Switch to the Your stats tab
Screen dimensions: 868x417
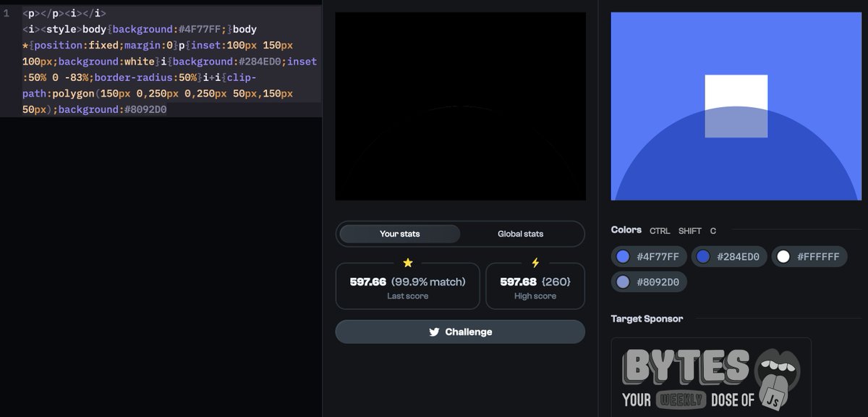[x=399, y=234]
